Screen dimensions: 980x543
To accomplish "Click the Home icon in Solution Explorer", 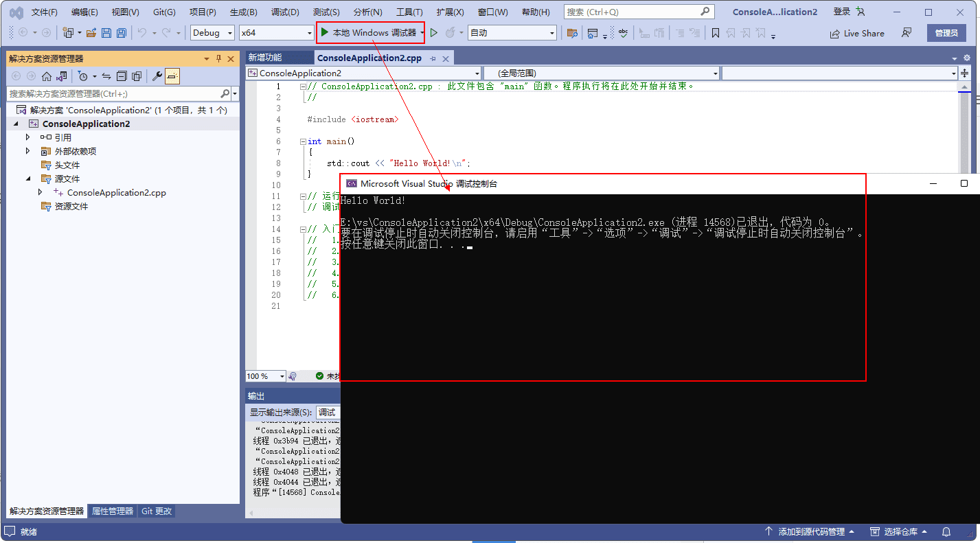I will coord(47,76).
